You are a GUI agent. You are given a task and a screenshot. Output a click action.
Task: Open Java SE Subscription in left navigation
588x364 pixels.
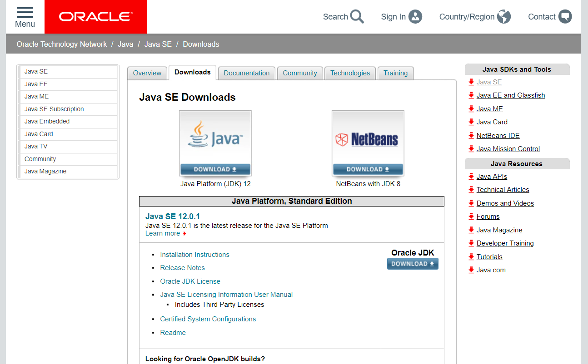(x=68, y=109)
